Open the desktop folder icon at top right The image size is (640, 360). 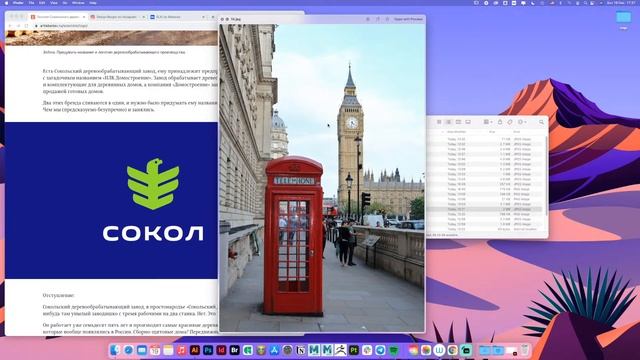tap(623, 18)
